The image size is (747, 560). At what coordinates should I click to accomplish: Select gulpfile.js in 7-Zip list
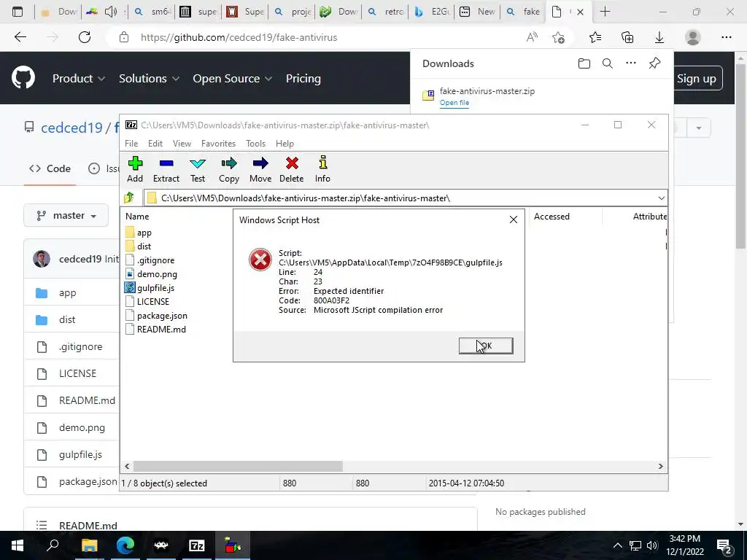point(150,287)
